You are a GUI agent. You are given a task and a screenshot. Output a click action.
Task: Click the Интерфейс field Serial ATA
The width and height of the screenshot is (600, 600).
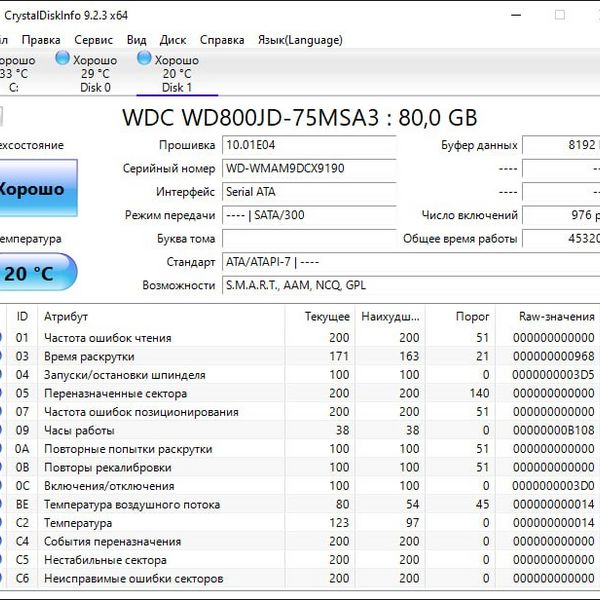[x=309, y=192]
